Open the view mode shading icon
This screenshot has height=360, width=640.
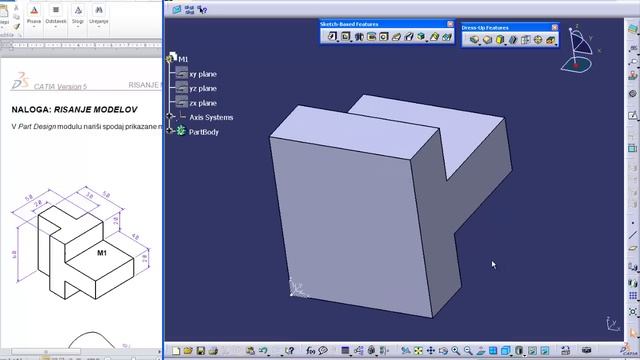point(519,351)
